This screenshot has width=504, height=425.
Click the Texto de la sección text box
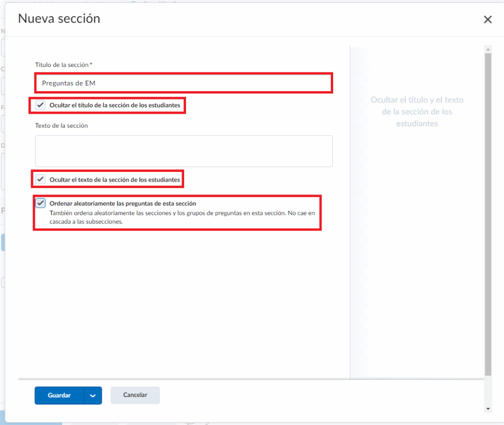pos(184,151)
